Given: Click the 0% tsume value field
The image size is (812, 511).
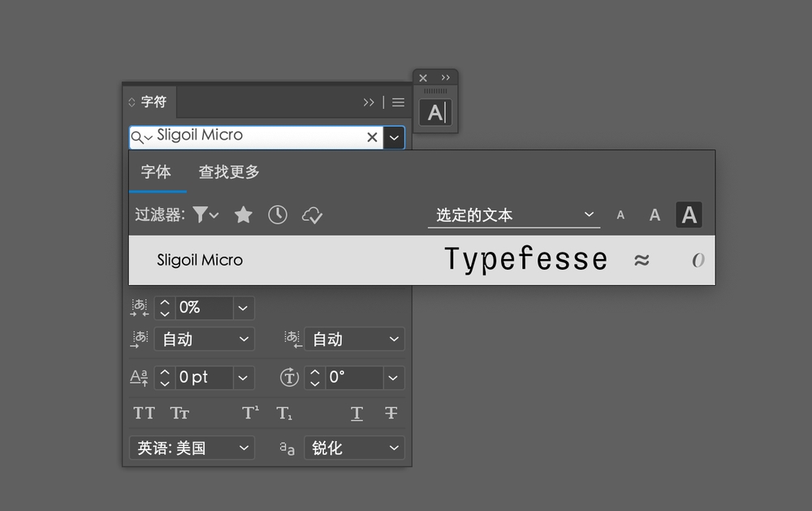Looking at the screenshot, I should pyautogui.click(x=204, y=308).
